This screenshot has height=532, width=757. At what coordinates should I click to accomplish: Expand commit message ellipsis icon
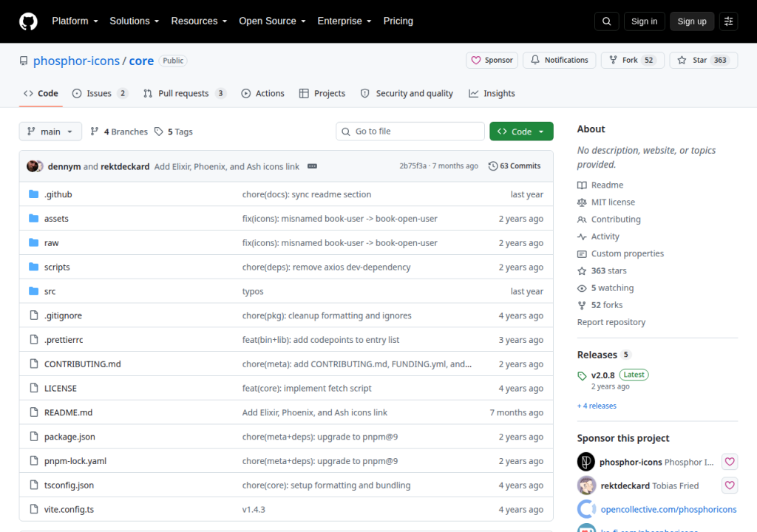[313, 166]
